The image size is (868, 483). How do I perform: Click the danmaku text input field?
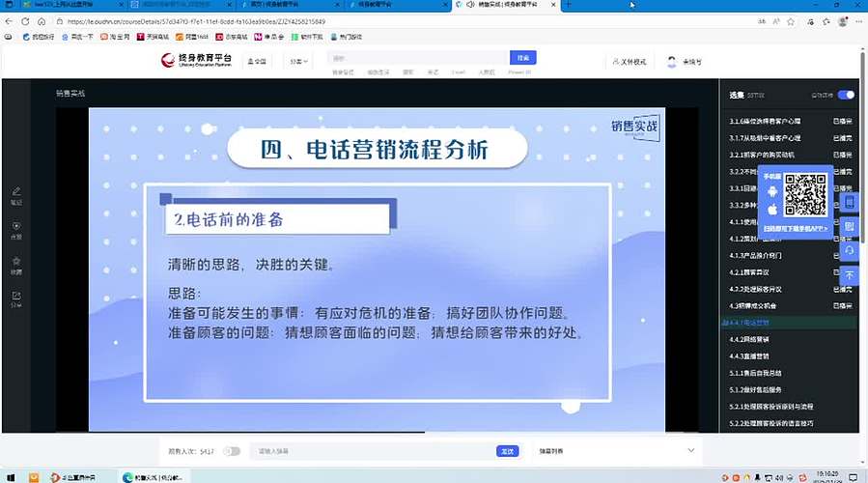click(373, 451)
